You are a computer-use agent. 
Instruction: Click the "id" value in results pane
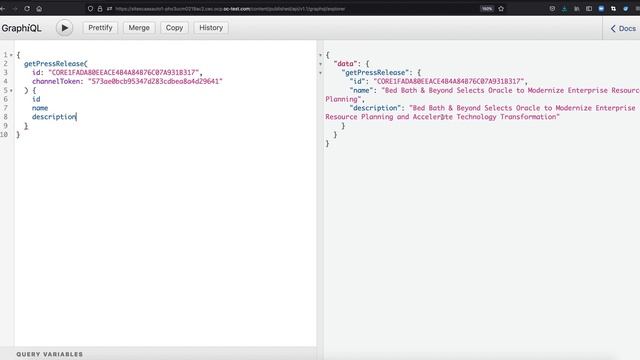coord(449,81)
